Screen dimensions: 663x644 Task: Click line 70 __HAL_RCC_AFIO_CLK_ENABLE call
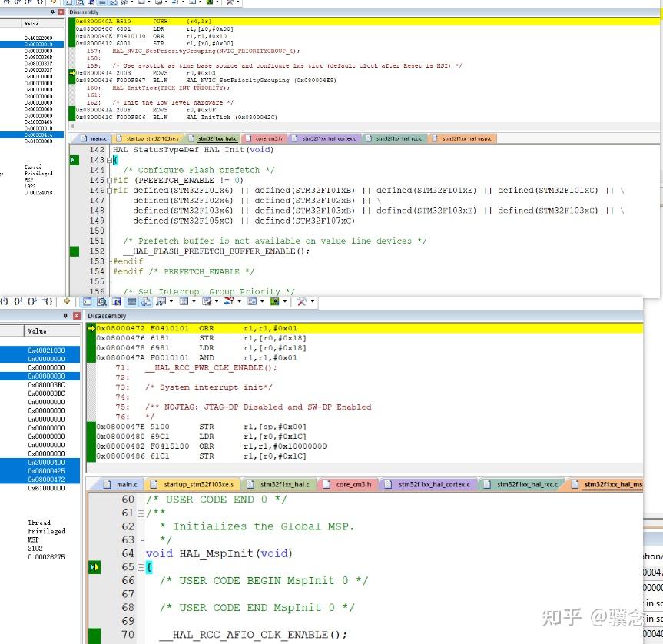coord(254,635)
